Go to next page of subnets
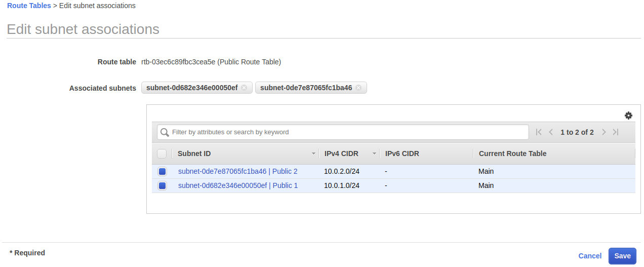 point(603,132)
